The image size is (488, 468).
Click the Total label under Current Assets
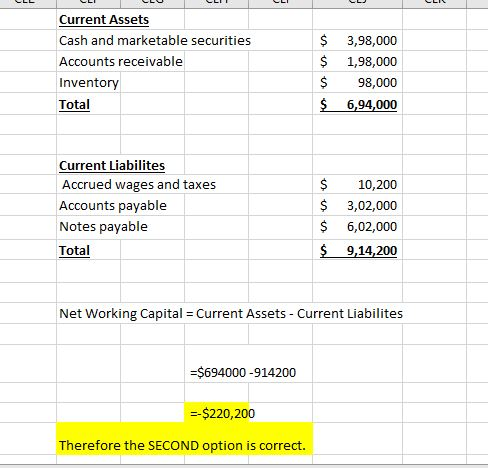click(74, 105)
